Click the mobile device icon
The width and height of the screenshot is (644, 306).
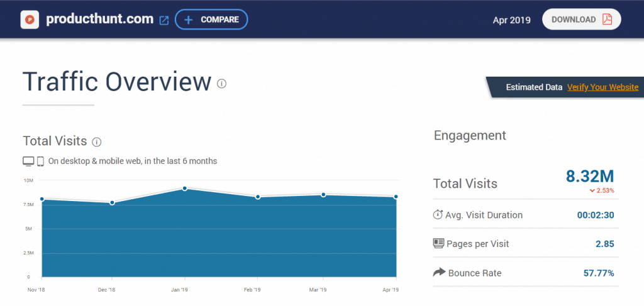click(x=40, y=161)
